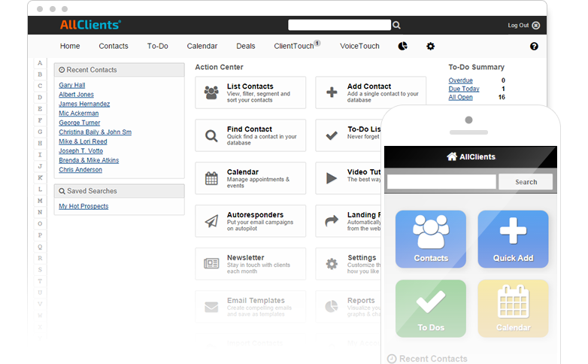This screenshot has width=588, height=364.
Task: Open the ClientTouch menu item
Action: pyautogui.click(x=294, y=46)
